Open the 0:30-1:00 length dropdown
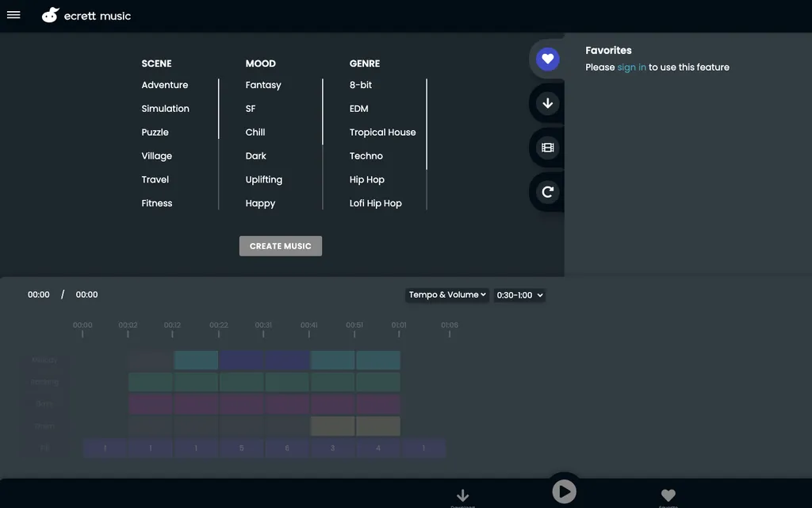 [519, 294]
